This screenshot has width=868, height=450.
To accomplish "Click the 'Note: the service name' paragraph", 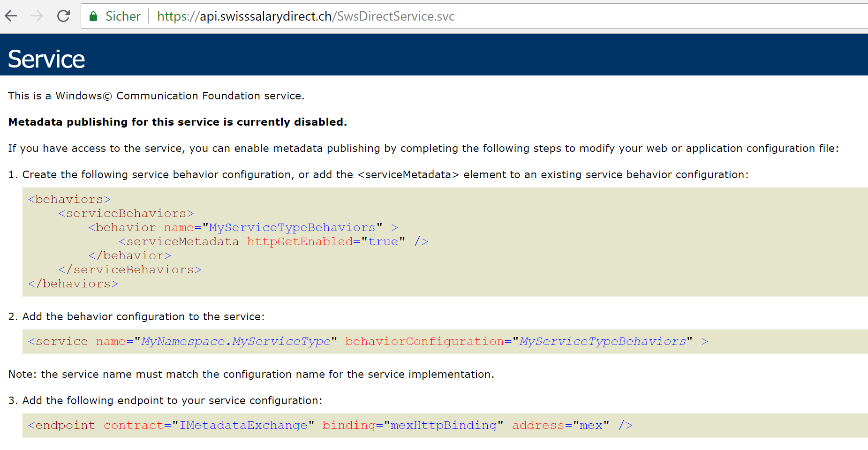I will 251,374.
